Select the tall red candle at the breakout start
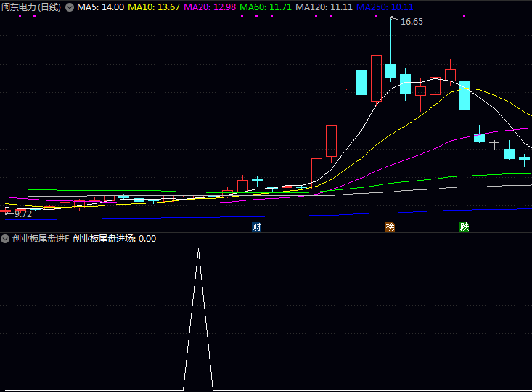 click(x=331, y=141)
